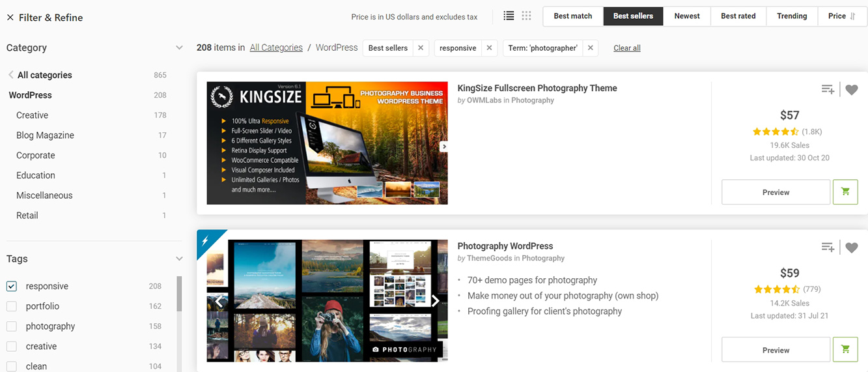Remove the 'responsive' filter chip

pyautogui.click(x=489, y=48)
